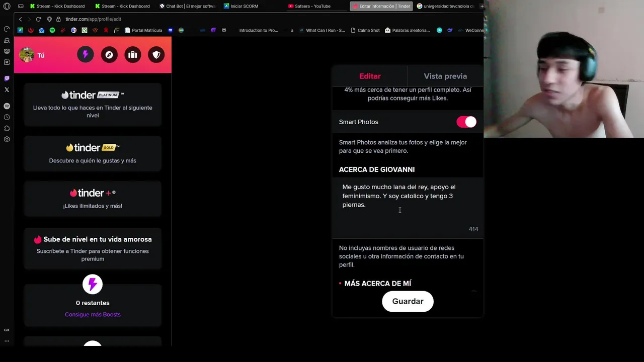The image size is (644, 362).
Task: Open History clock icon in sidebar
Action: pos(7,117)
